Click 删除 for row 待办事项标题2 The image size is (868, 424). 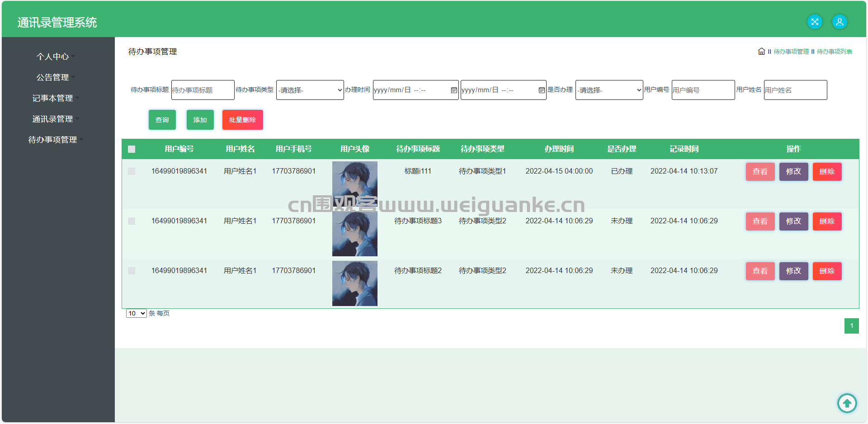(827, 271)
